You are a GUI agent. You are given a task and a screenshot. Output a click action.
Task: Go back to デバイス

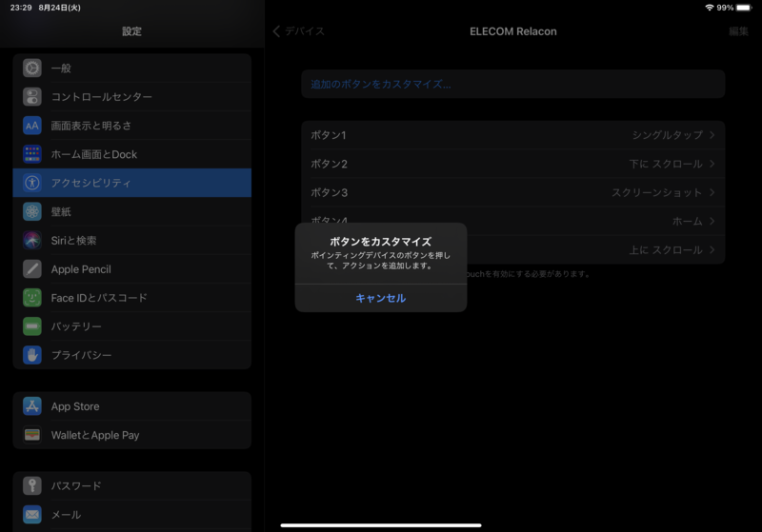(x=298, y=31)
